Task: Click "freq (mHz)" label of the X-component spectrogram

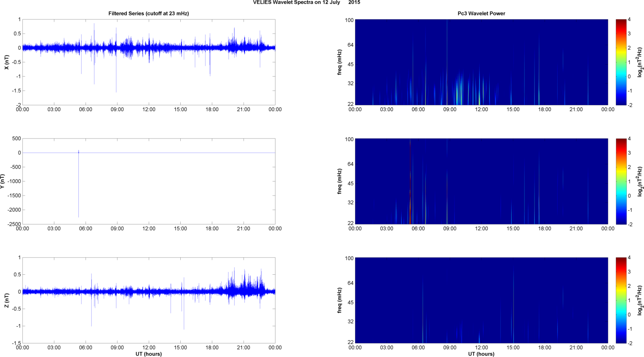Action: pyautogui.click(x=339, y=62)
